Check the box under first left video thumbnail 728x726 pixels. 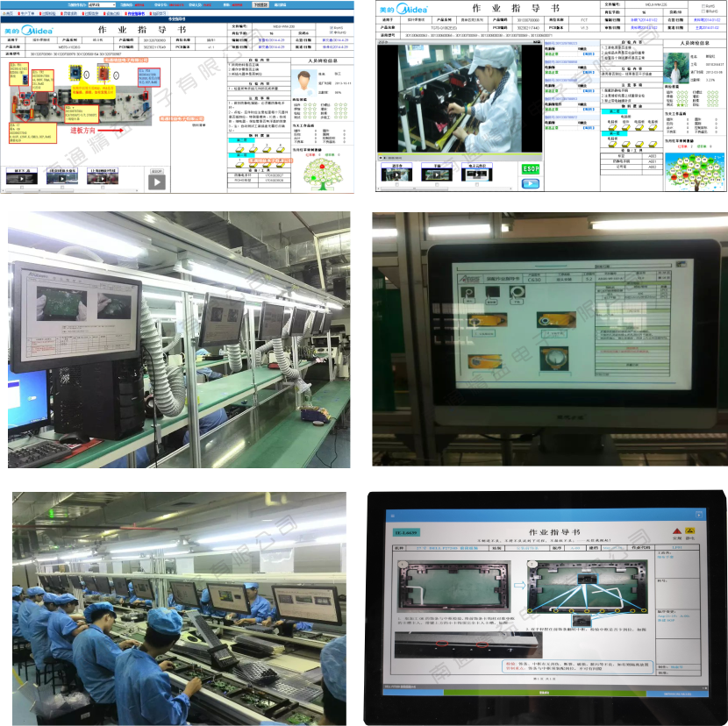click(23, 187)
